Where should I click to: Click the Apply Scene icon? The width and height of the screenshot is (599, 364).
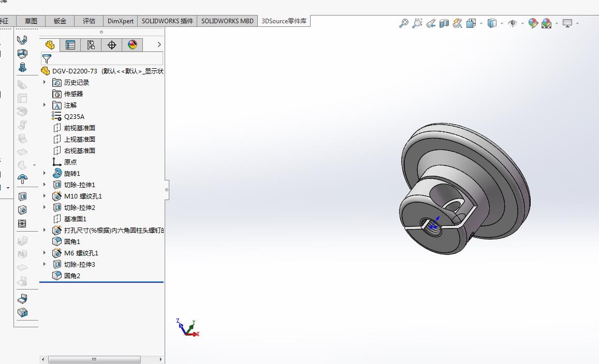[546, 23]
